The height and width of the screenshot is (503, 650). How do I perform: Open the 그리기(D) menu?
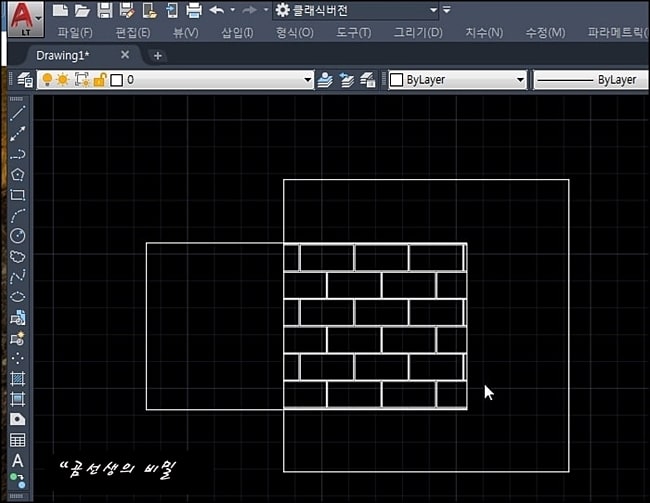(418, 32)
